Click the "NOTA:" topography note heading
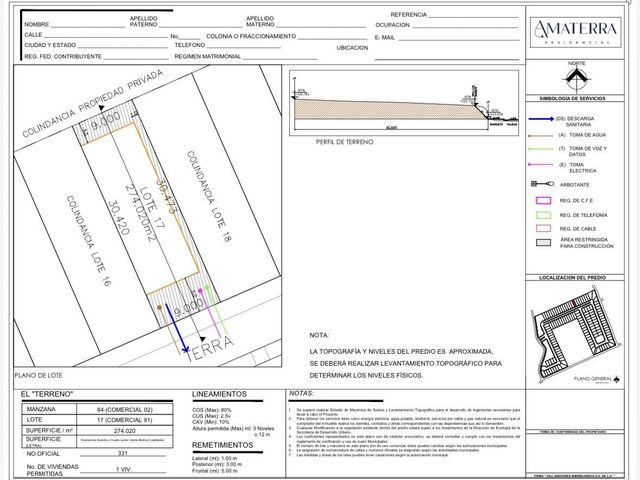 coord(319,335)
